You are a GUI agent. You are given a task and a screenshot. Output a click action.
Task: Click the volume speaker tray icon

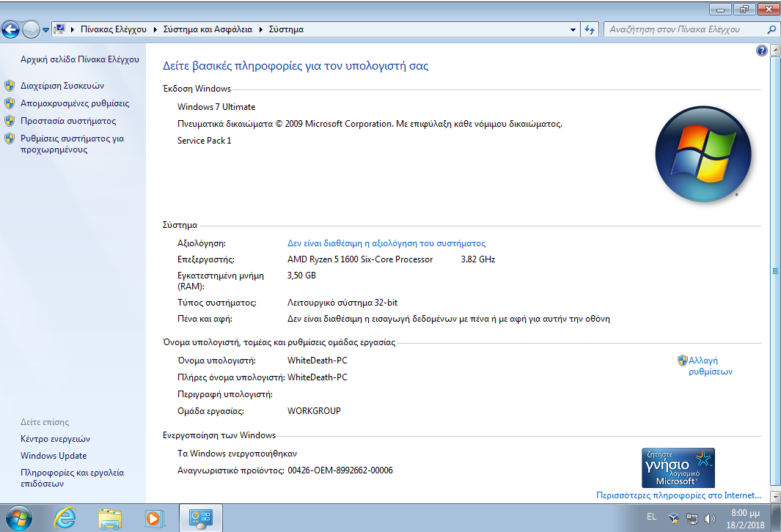click(709, 519)
